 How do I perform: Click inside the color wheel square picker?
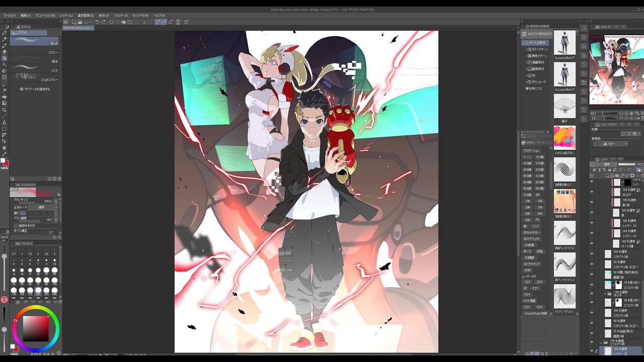[36, 329]
